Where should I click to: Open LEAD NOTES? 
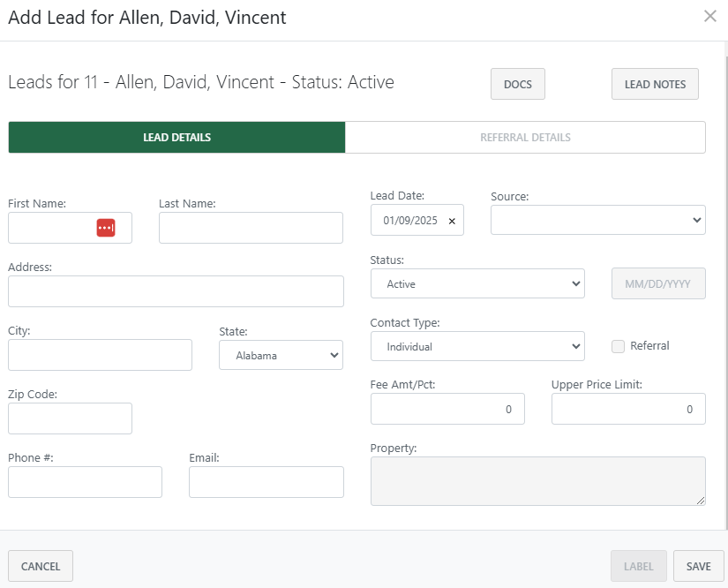tap(655, 83)
